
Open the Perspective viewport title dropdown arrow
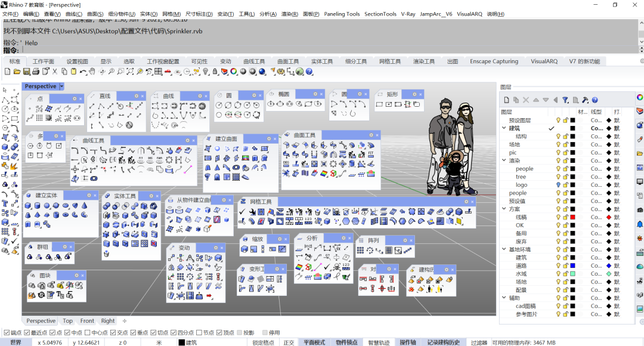[61, 86]
